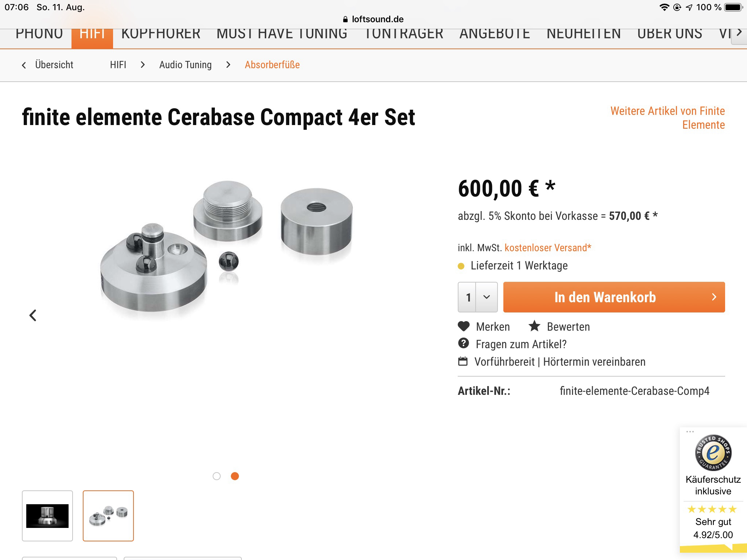
Task: Click the calendar icon beside Vorführbereit
Action: pyautogui.click(x=463, y=361)
